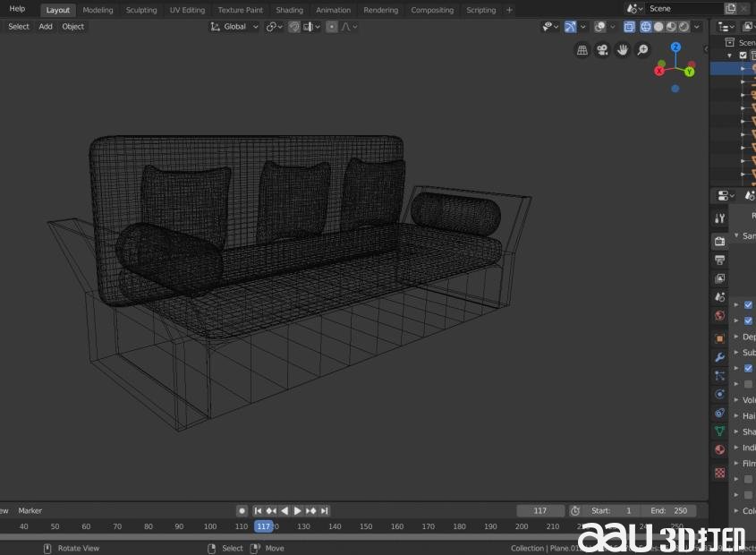This screenshot has width=756, height=555.
Task: Open the Output properties printer tab
Action: point(719,260)
